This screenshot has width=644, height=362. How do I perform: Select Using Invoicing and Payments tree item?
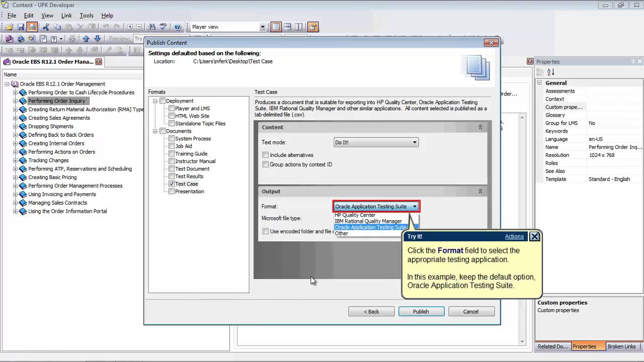tap(62, 194)
